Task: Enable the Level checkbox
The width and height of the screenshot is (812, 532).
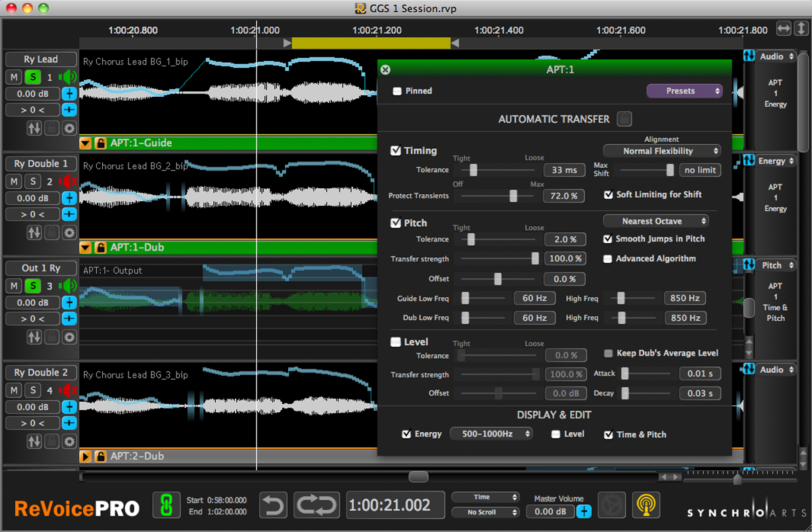Action: pyautogui.click(x=396, y=342)
